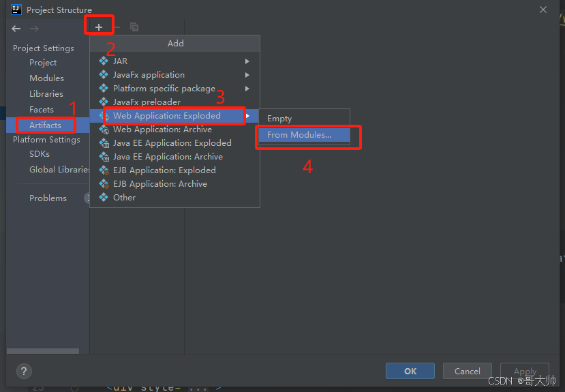
Task: Go back with the left arrow
Action: pos(16,29)
